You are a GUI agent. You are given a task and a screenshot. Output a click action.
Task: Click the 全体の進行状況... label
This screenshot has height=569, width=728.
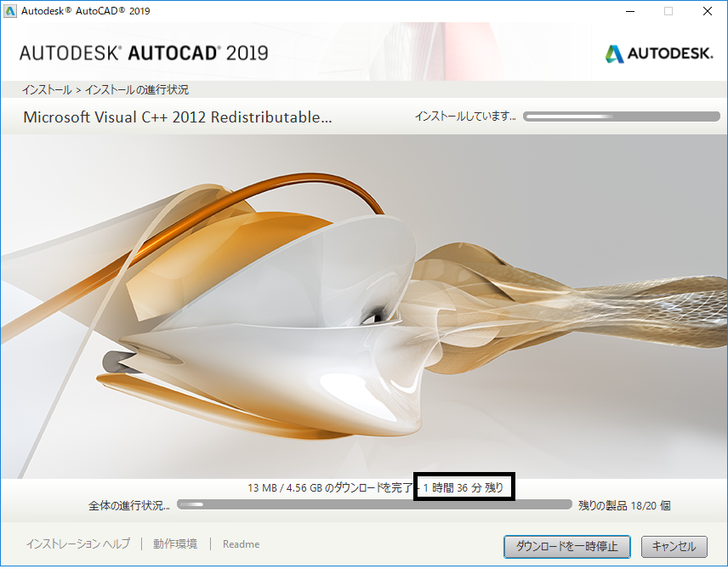tap(129, 505)
